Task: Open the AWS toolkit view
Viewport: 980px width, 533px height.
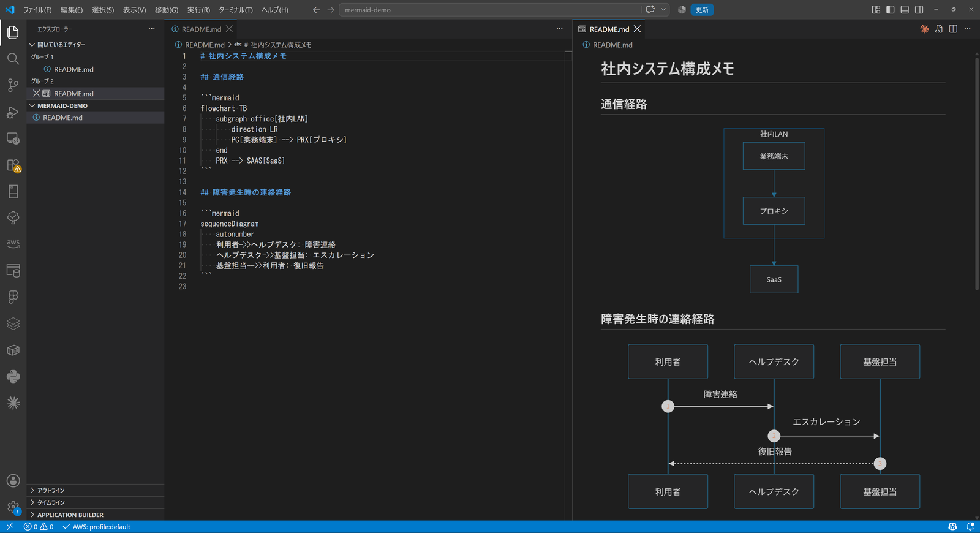Action: (13, 244)
